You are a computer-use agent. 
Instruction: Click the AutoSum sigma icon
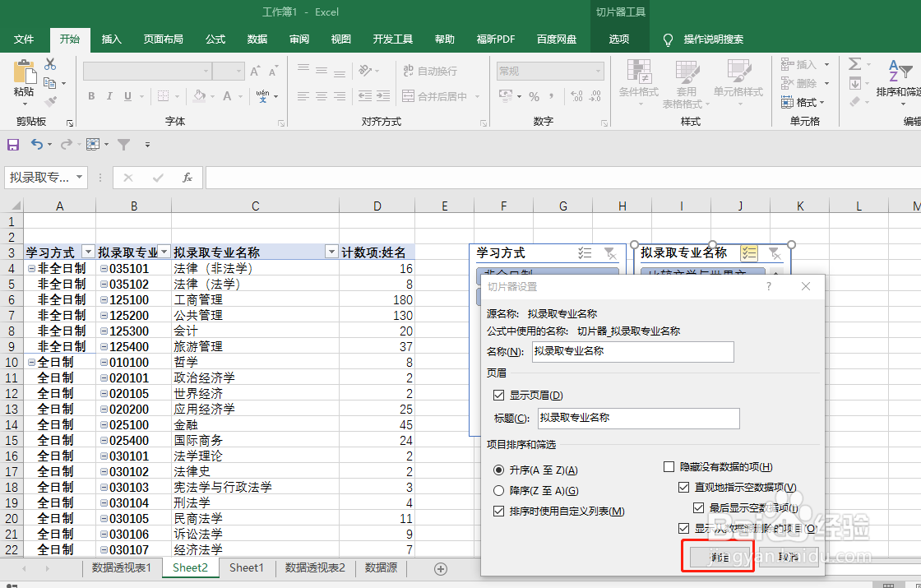pyautogui.click(x=855, y=64)
